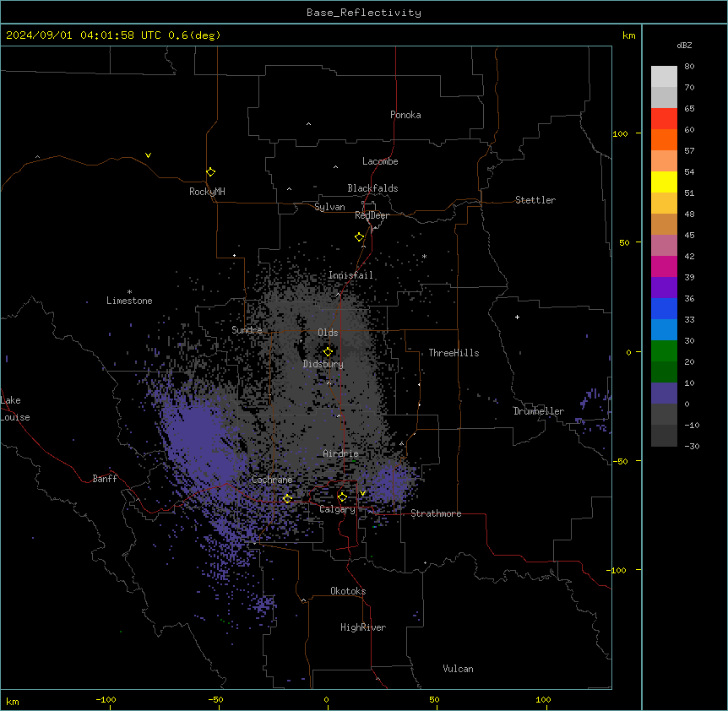Click the Airdrie label

pyautogui.click(x=340, y=453)
